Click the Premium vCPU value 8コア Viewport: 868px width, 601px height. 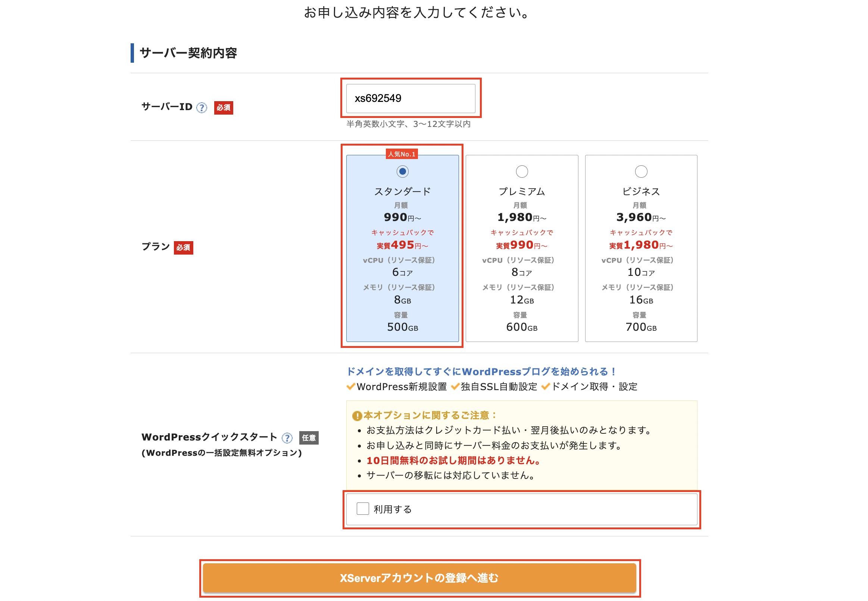click(x=522, y=272)
